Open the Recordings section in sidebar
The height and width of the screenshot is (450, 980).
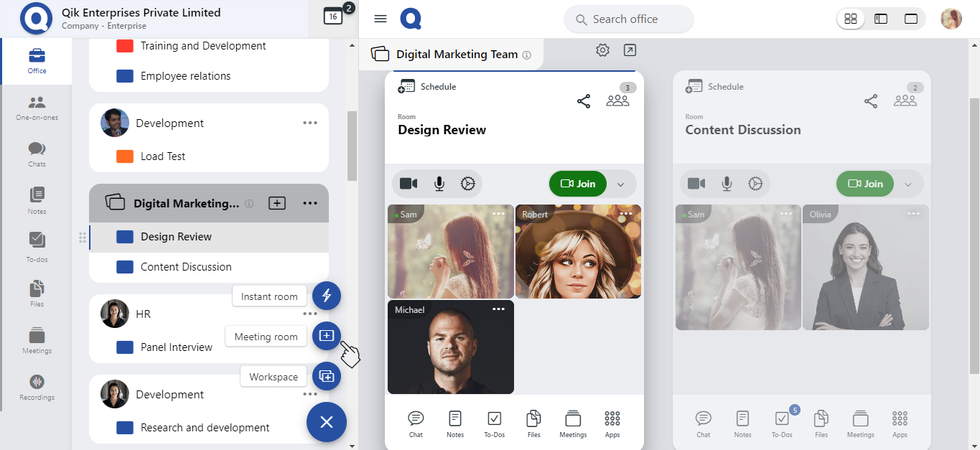click(x=37, y=387)
